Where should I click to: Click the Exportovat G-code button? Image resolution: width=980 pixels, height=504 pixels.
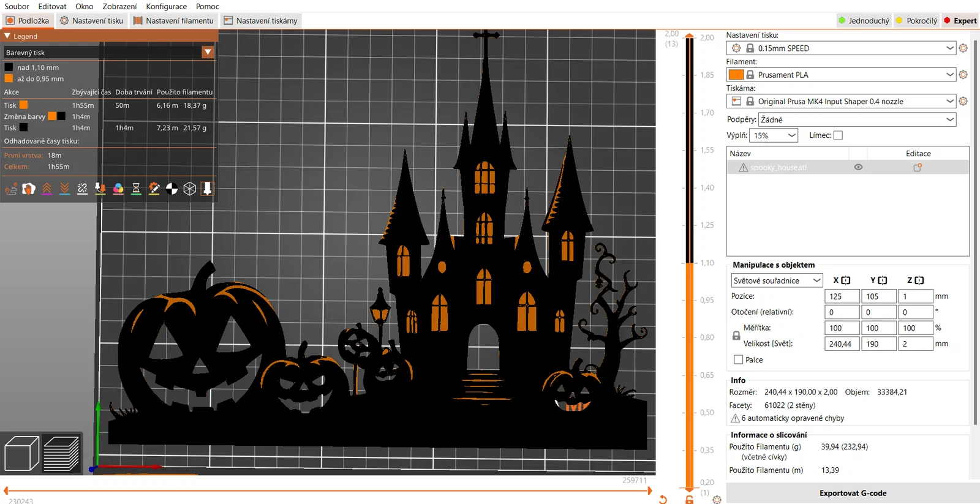[x=853, y=493]
